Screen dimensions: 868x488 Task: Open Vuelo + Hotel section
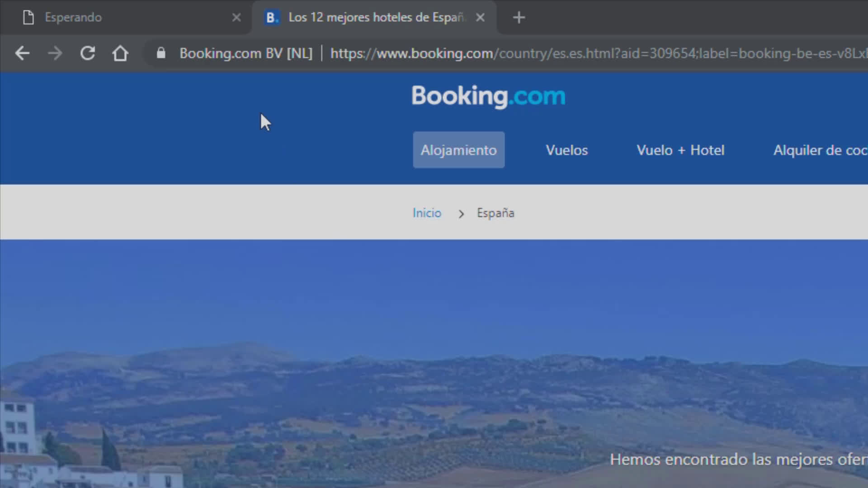coord(680,150)
